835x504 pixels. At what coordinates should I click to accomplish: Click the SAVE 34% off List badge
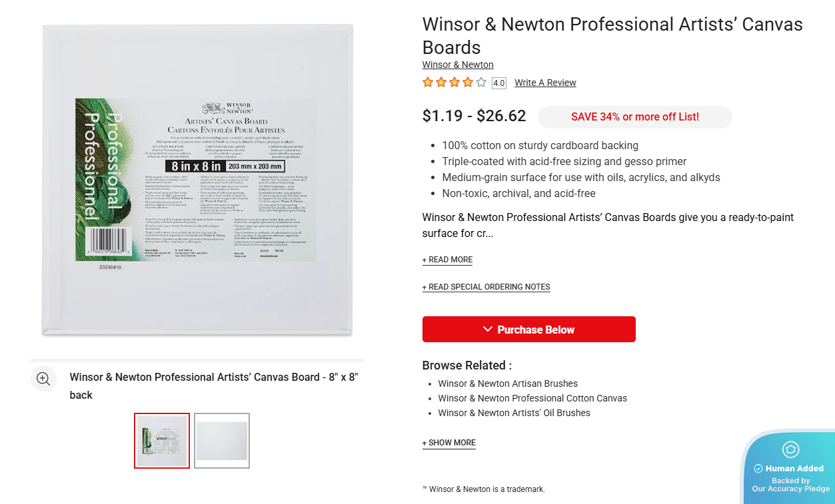(x=634, y=117)
